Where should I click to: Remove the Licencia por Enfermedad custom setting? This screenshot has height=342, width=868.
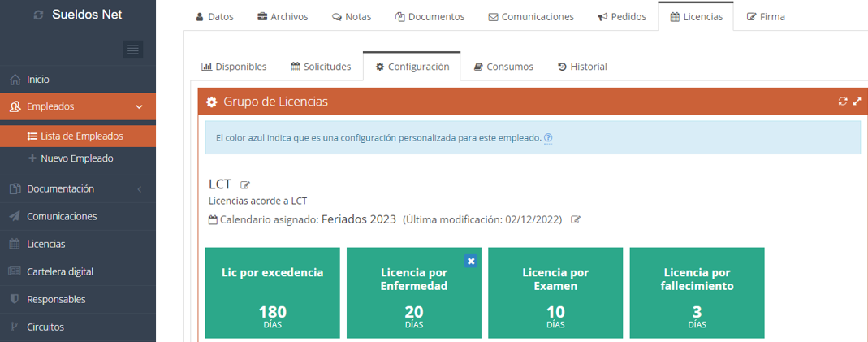click(x=471, y=262)
